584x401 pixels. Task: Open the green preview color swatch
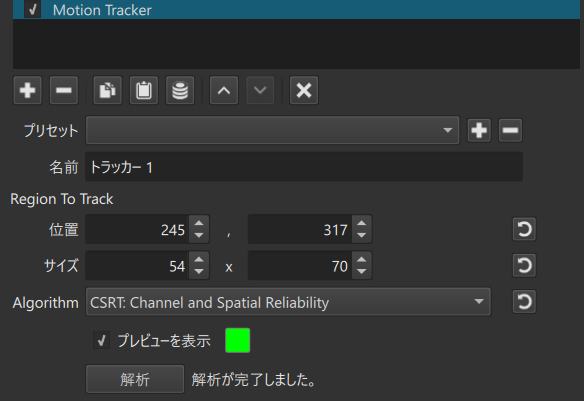coord(238,340)
